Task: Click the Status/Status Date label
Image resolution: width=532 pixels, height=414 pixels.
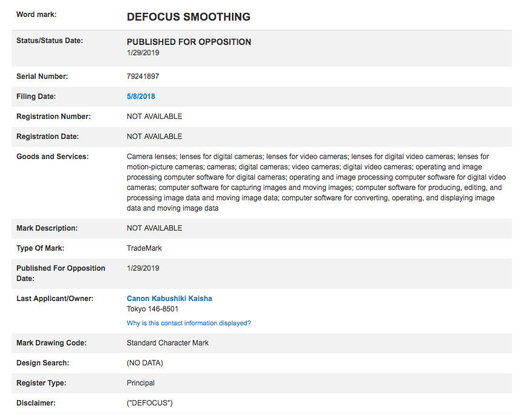Action: click(x=50, y=41)
